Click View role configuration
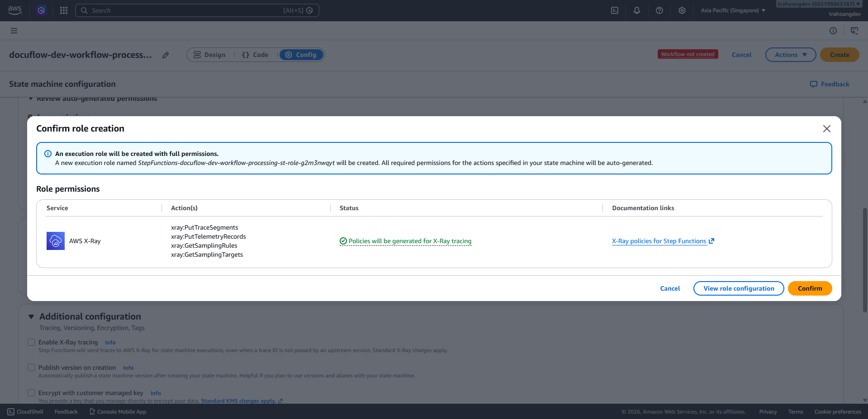868x419 pixels. click(739, 288)
